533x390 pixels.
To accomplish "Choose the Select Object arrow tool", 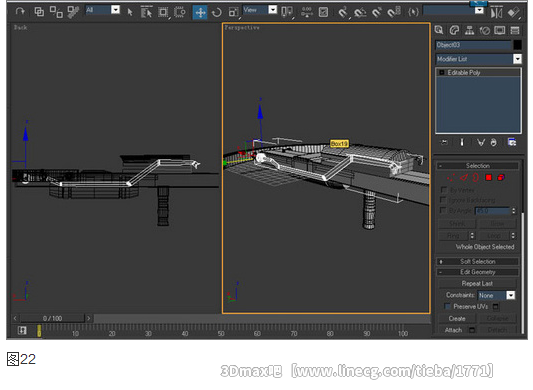I will pos(130,12).
